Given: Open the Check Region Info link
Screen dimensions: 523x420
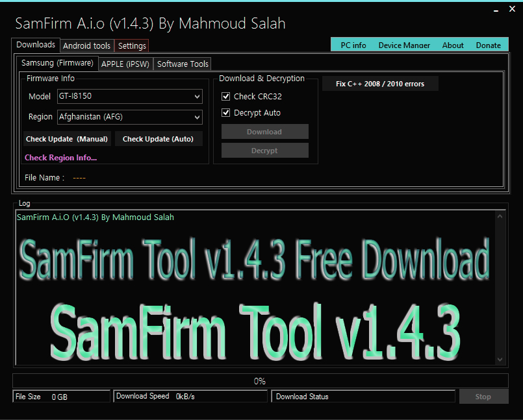Looking at the screenshot, I should click(x=60, y=158).
